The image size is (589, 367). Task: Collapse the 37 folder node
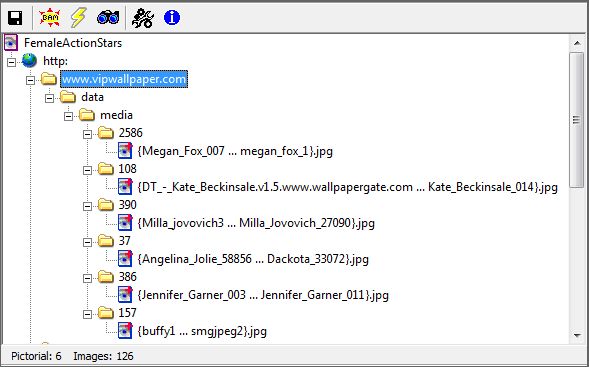(88, 242)
